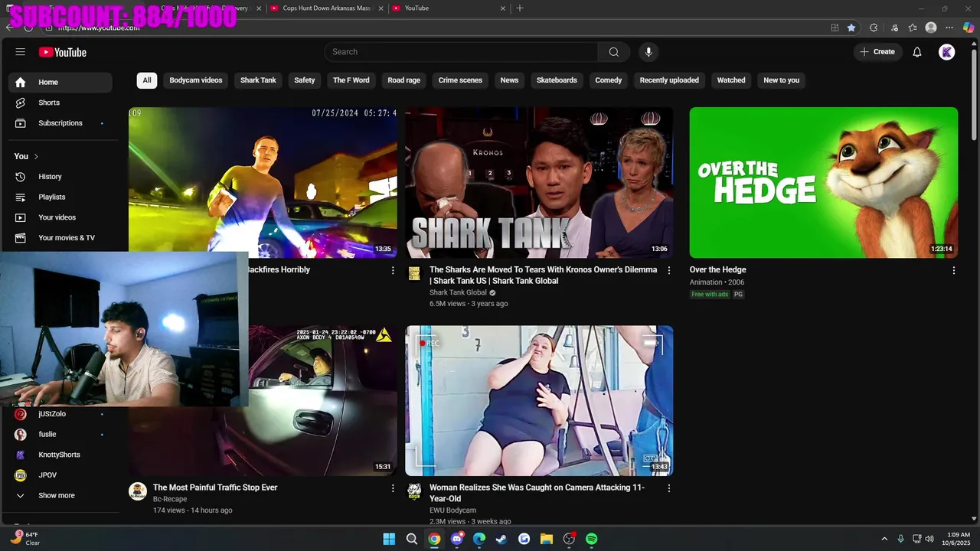
Task: Open the KnottyShorts subscription channel
Action: [60, 455]
